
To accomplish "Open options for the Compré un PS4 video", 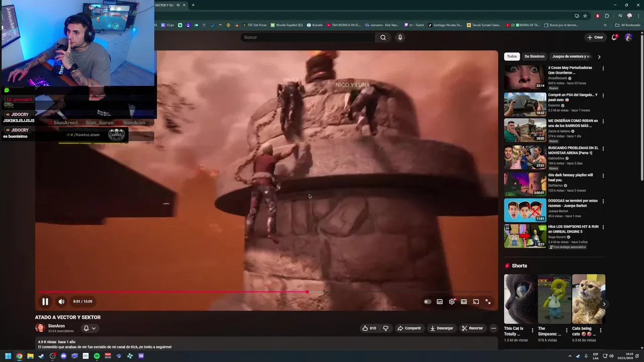I will point(603,96).
